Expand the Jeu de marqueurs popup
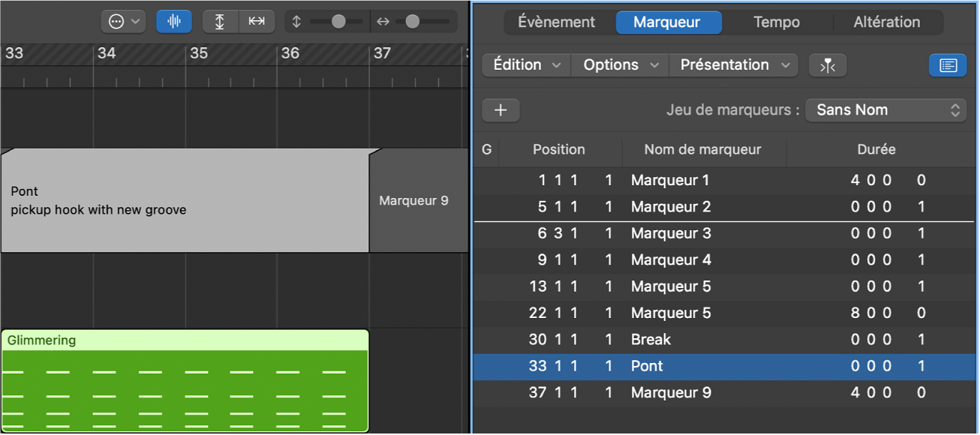This screenshot has width=980, height=435. (x=886, y=110)
